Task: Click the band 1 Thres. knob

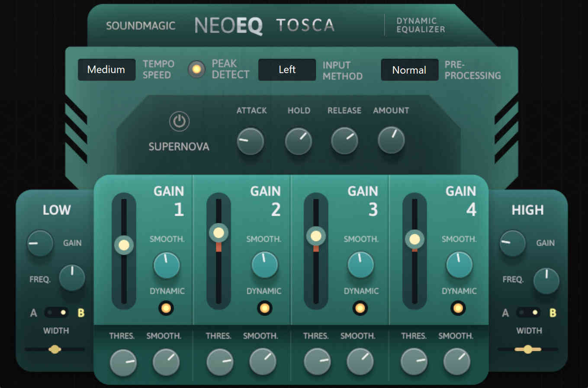Action: click(x=123, y=362)
